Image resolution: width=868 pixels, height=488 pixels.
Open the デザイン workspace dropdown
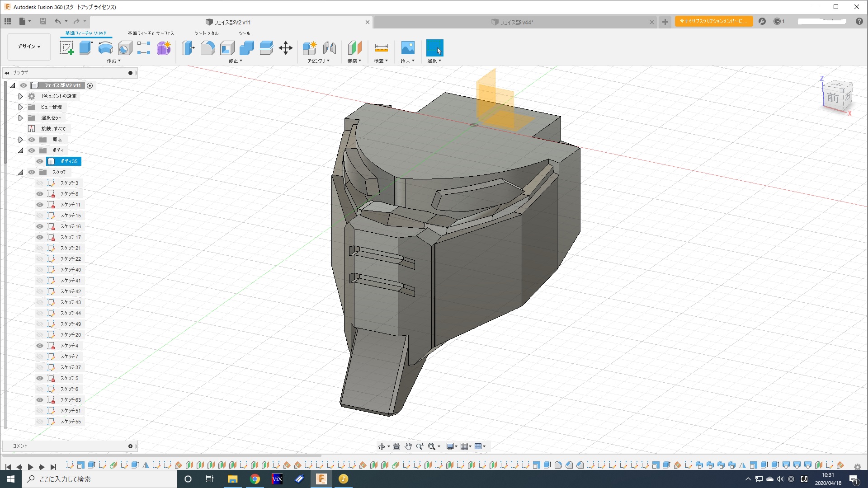coord(29,47)
